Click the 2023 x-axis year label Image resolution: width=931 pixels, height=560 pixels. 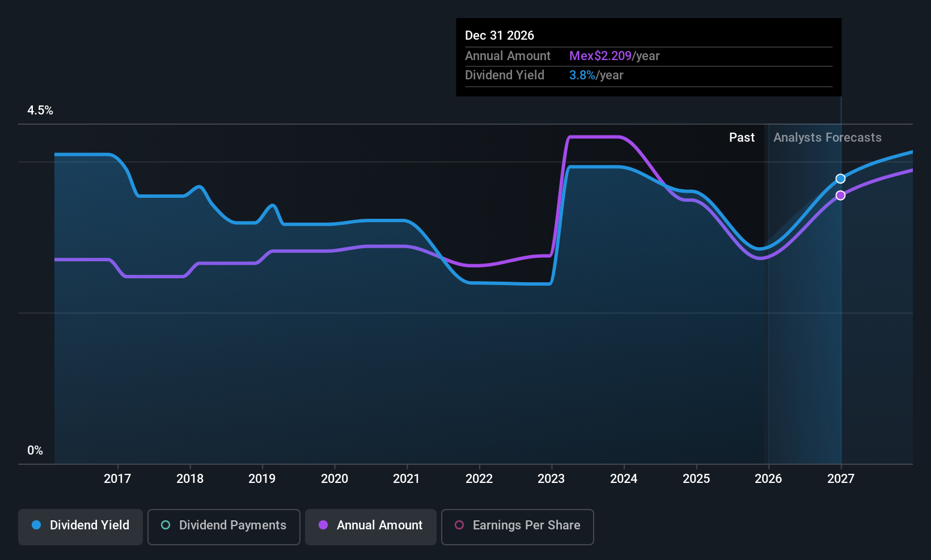(551, 479)
